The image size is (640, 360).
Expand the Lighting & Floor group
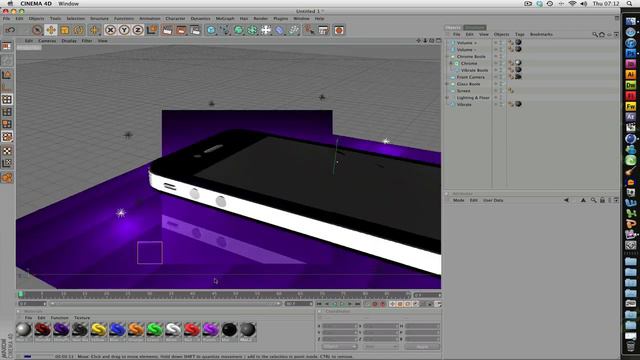pos(447,98)
